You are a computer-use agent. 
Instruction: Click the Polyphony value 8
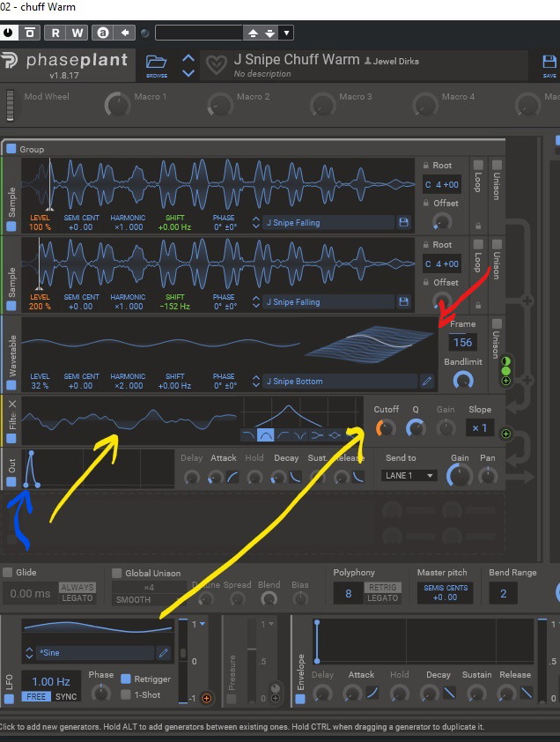[x=349, y=593]
